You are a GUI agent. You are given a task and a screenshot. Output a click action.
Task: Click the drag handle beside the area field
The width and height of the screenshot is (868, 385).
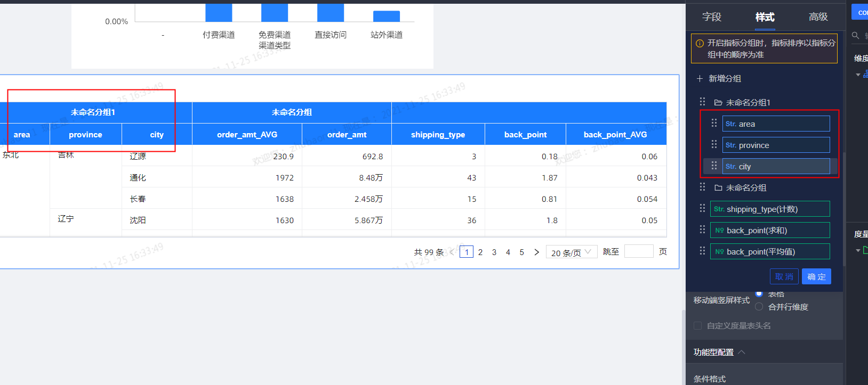coord(714,124)
